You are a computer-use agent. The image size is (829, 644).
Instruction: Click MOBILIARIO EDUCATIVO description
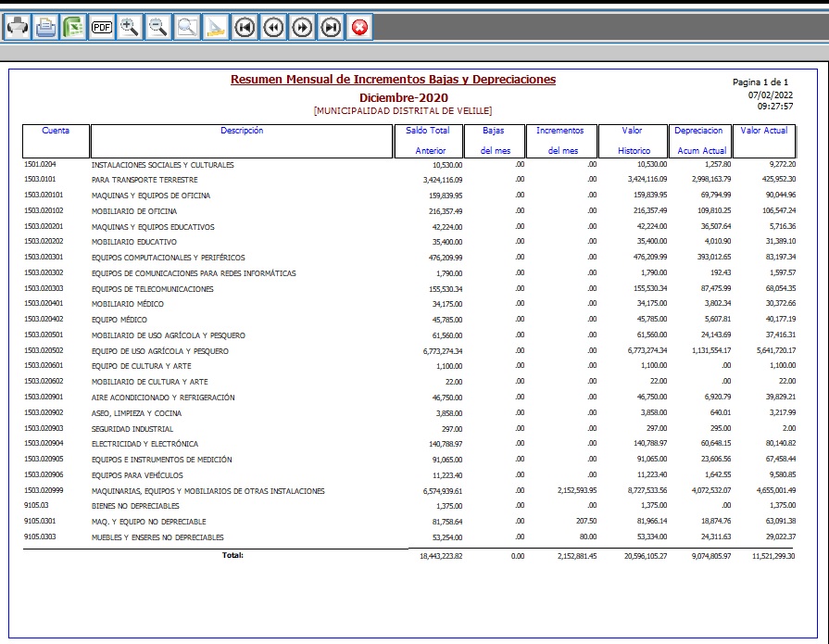coord(133,242)
